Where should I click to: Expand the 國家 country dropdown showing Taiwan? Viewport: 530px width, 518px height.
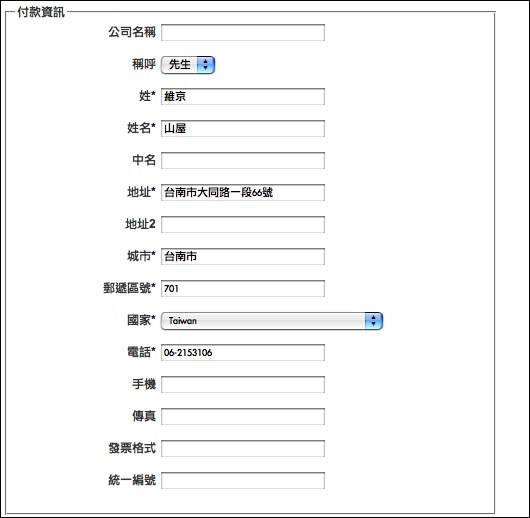(272, 321)
